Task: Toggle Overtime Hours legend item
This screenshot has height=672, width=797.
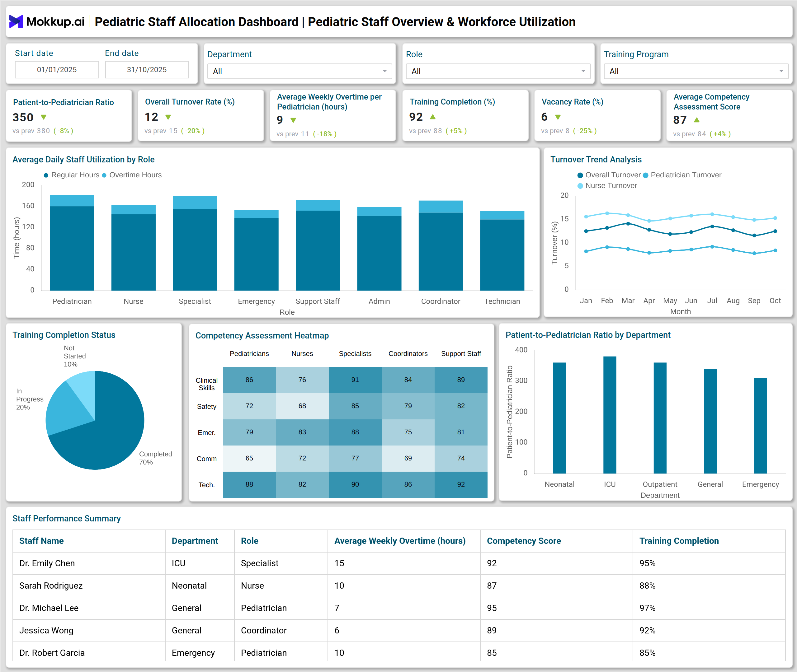Action: (x=132, y=175)
